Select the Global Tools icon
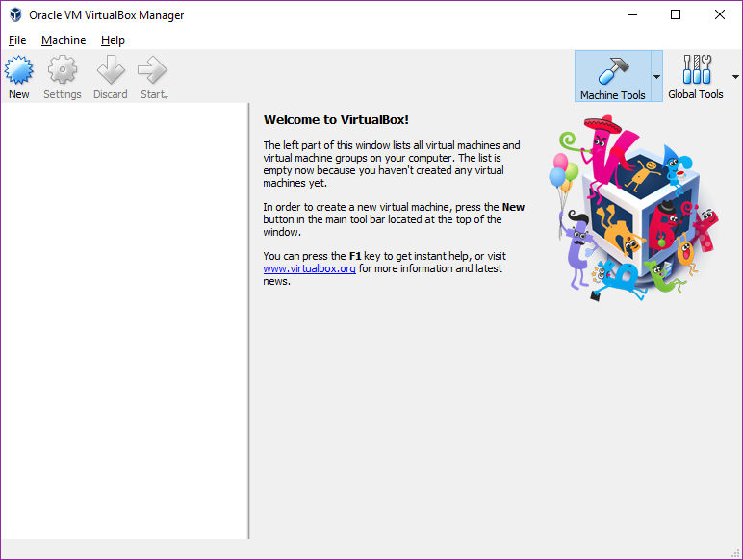743x560 pixels. pos(696,69)
